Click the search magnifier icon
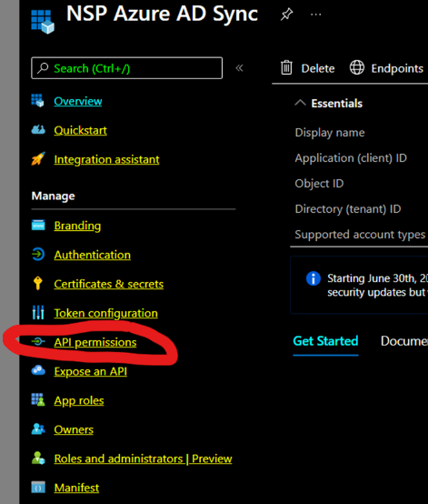Viewport: 428px width, 504px height. coord(43,68)
